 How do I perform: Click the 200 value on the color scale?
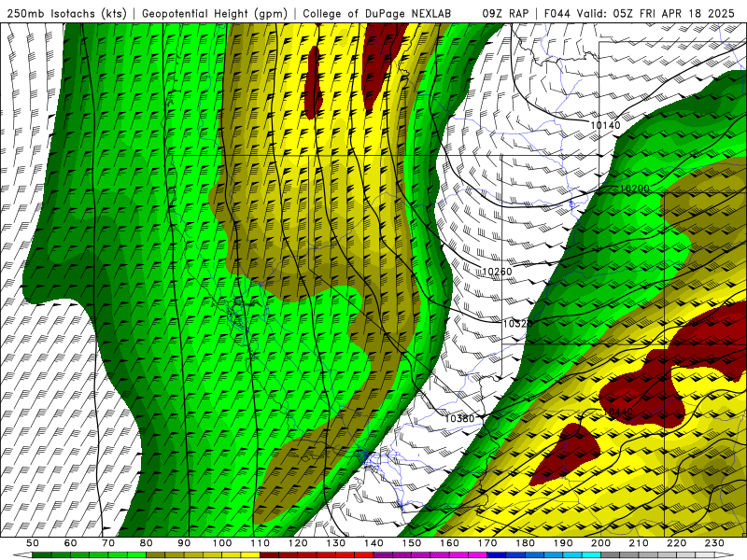(x=601, y=543)
